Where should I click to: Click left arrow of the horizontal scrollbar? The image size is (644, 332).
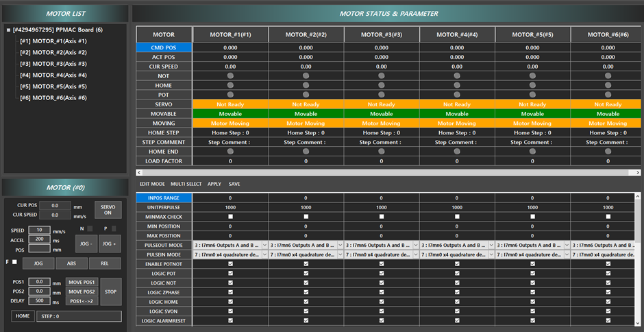point(139,172)
